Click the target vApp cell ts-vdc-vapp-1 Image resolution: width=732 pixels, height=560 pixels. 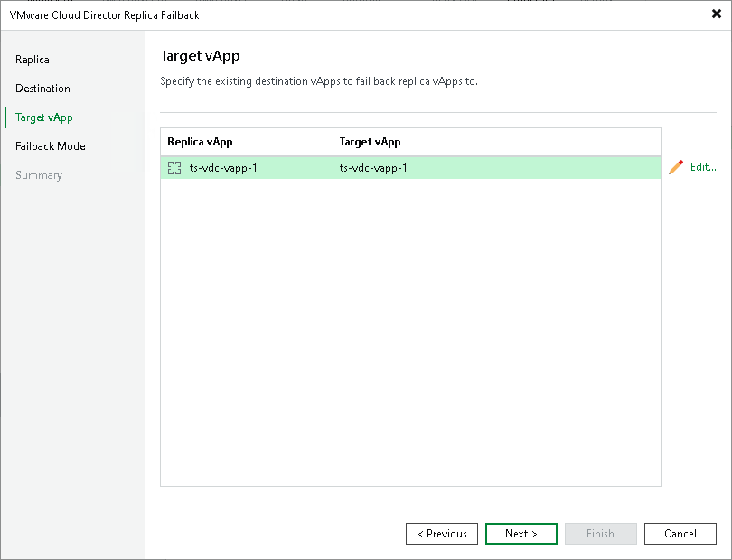[373, 168]
